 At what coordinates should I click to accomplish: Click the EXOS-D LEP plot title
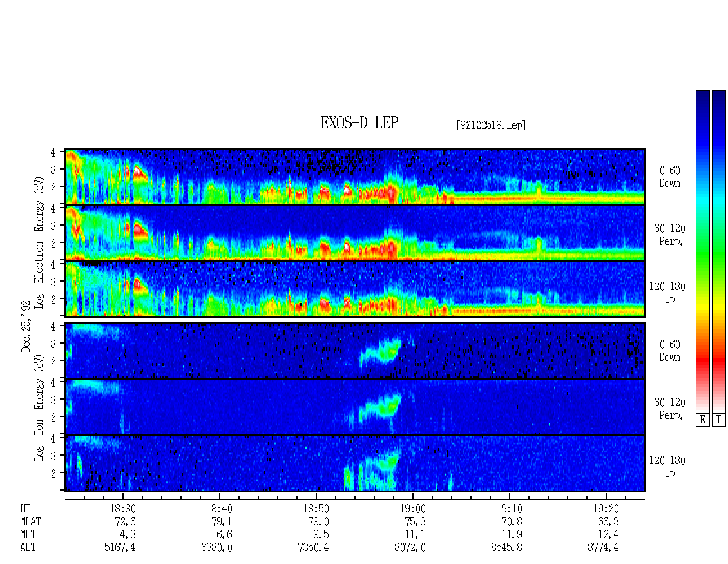pyautogui.click(x=359, y=122)
